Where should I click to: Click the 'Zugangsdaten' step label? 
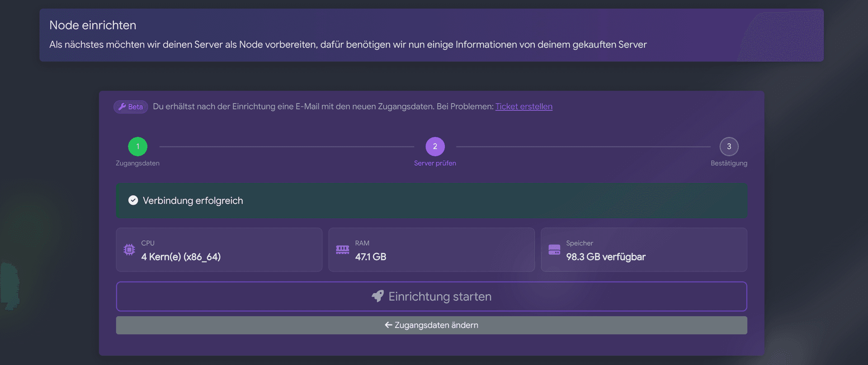pos(137,163)
